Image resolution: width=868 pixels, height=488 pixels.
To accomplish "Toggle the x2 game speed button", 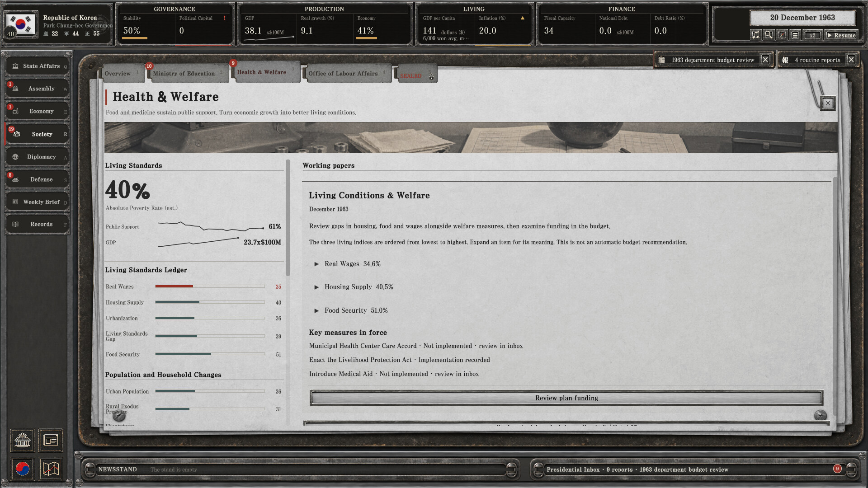I will [812, 35].
